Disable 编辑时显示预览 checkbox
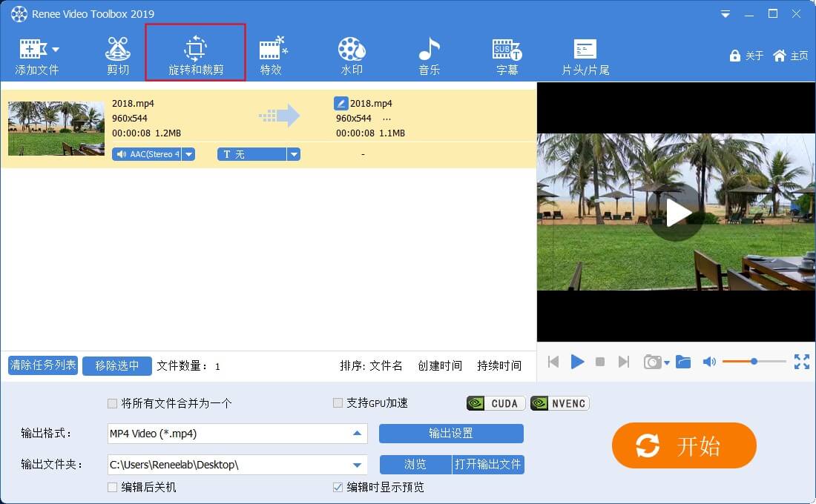The width and height of the screenshot is (816, 504). click(338, 488)
